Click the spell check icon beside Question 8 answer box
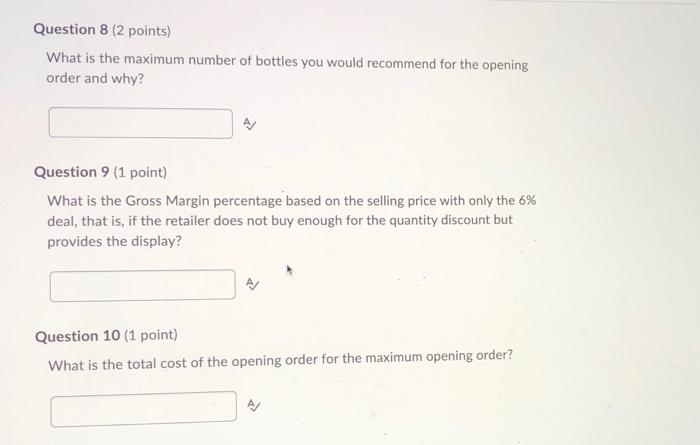The image size is (700, 445). 250,124
